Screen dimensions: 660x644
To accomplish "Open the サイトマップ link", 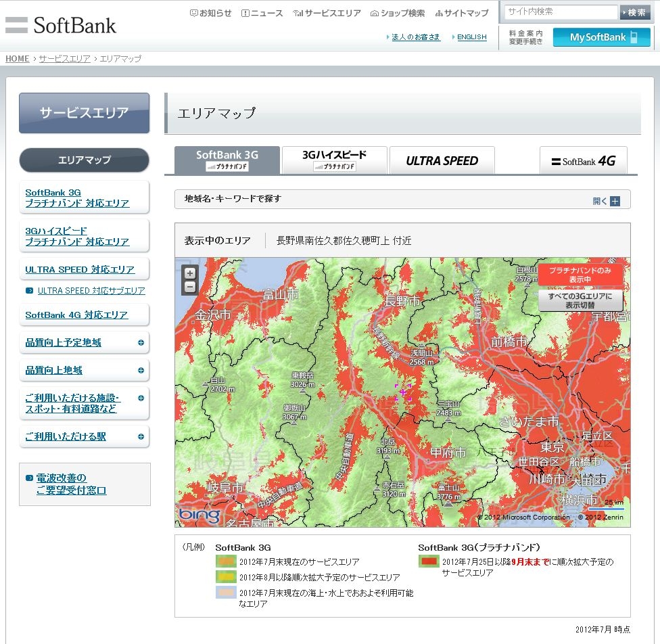I will tap(462, 13).
